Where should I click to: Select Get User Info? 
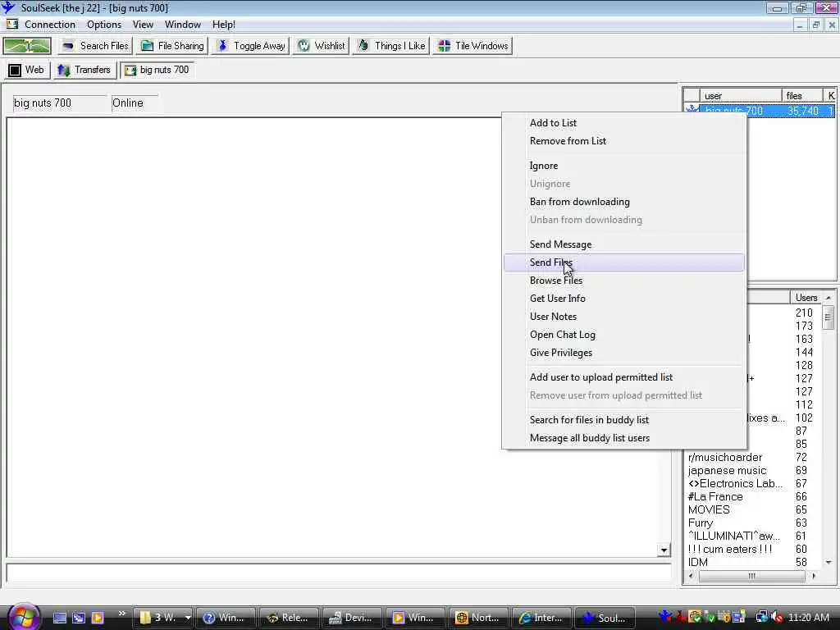click(624, 299)
